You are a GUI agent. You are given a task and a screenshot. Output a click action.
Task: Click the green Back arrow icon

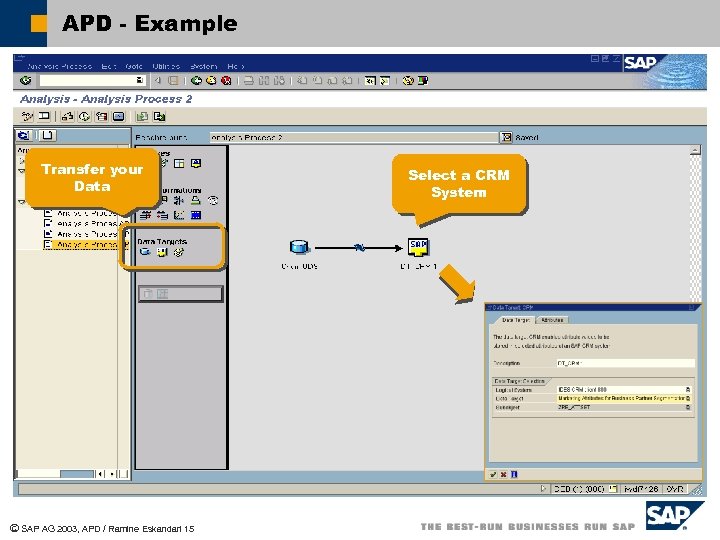(197, 81)
